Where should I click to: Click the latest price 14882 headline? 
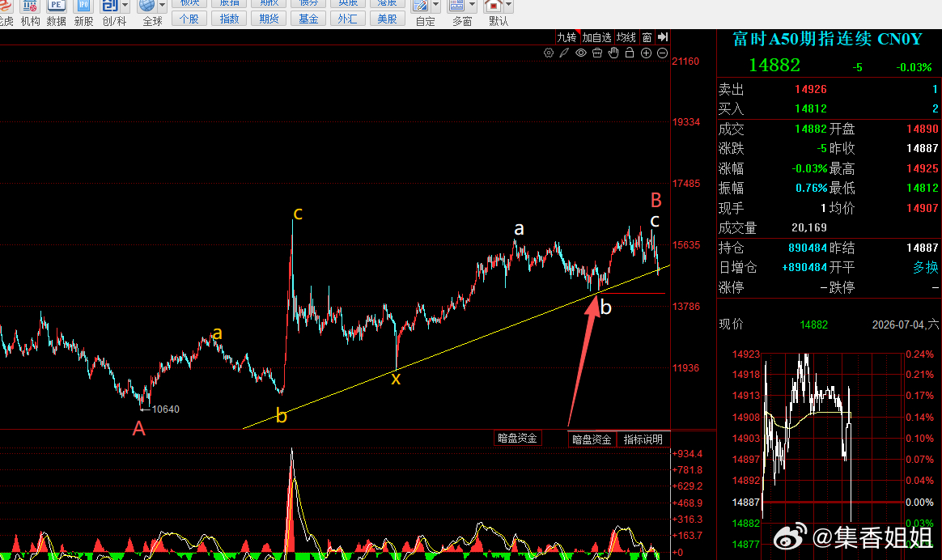tap(774, 65)
